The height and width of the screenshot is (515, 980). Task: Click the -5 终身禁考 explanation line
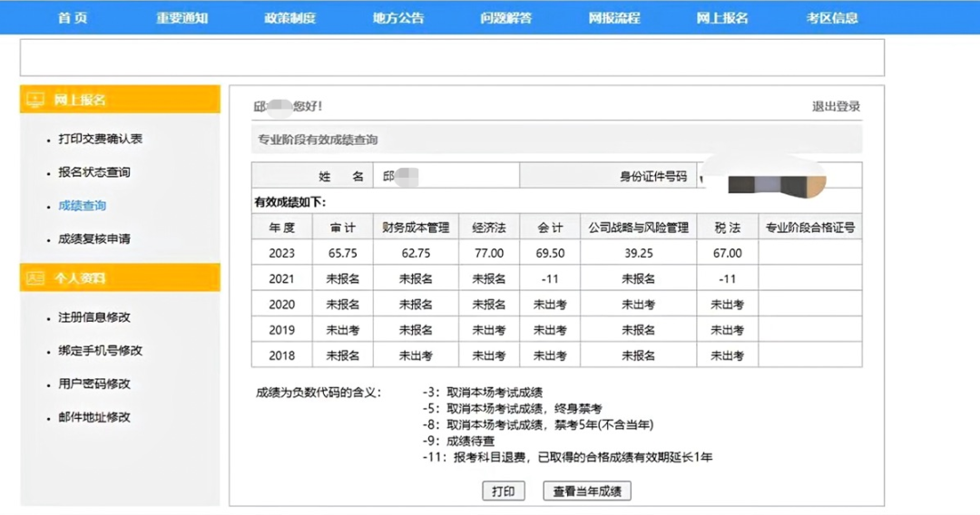512,409
